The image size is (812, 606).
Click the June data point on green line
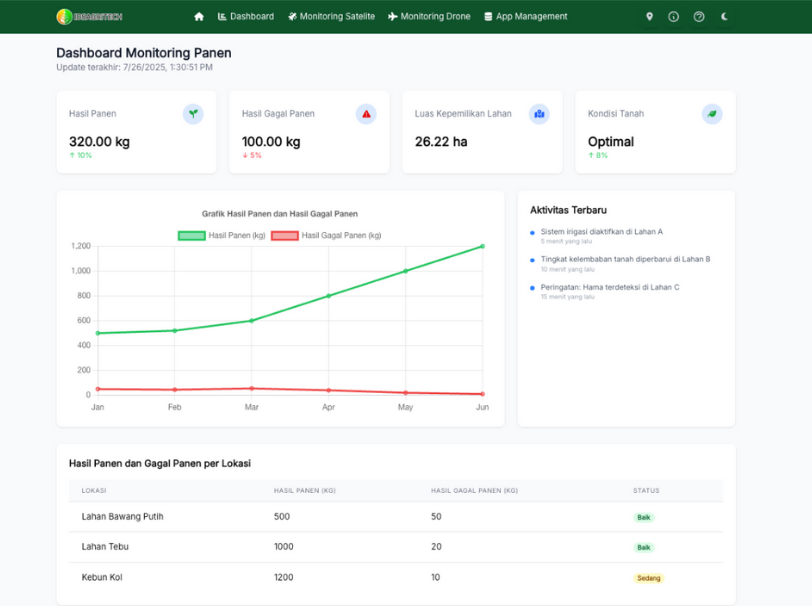tap(482, 246)
